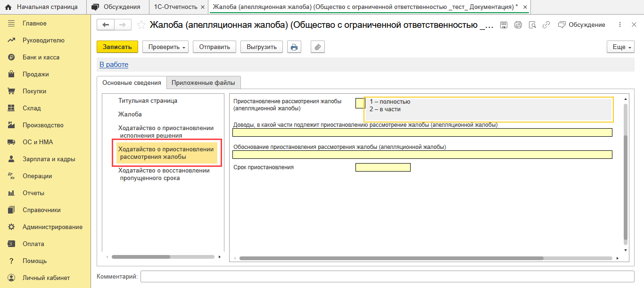Switch to the 1С-Отчетность tab
644x288 pixels.
coord(175,7)
